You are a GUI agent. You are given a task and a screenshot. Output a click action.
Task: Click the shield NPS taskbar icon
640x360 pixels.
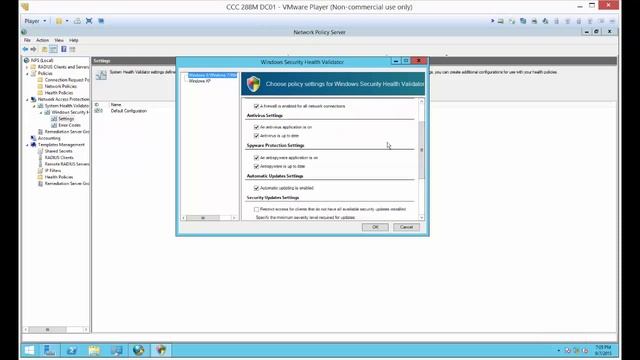click(x=161, y=350)
